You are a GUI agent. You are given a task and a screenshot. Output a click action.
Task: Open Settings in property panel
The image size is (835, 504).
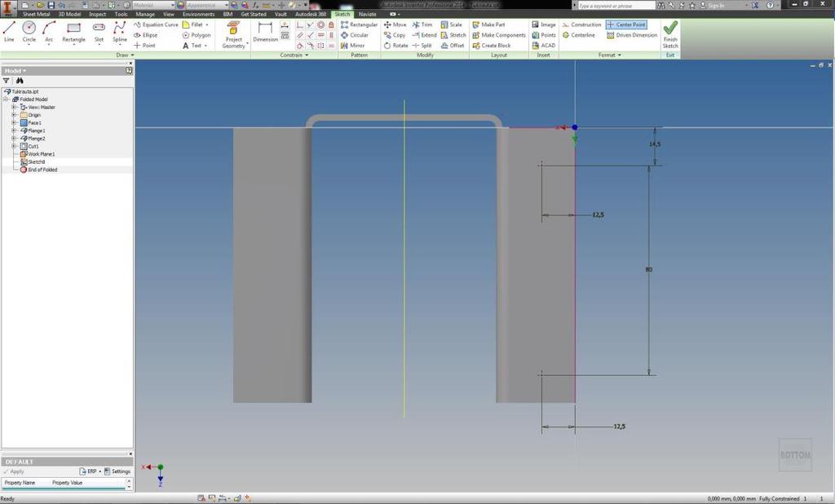tap(117, 471)
